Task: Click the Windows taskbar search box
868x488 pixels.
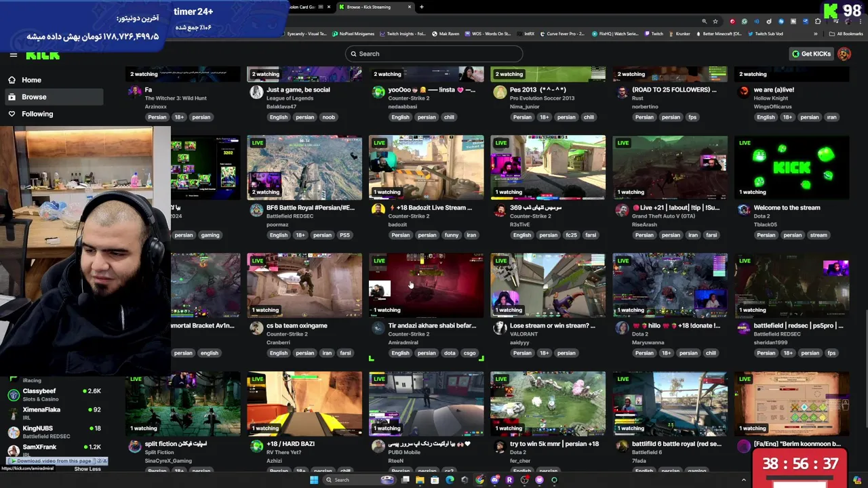Action: pyautogui.click(x=359, y=480)
